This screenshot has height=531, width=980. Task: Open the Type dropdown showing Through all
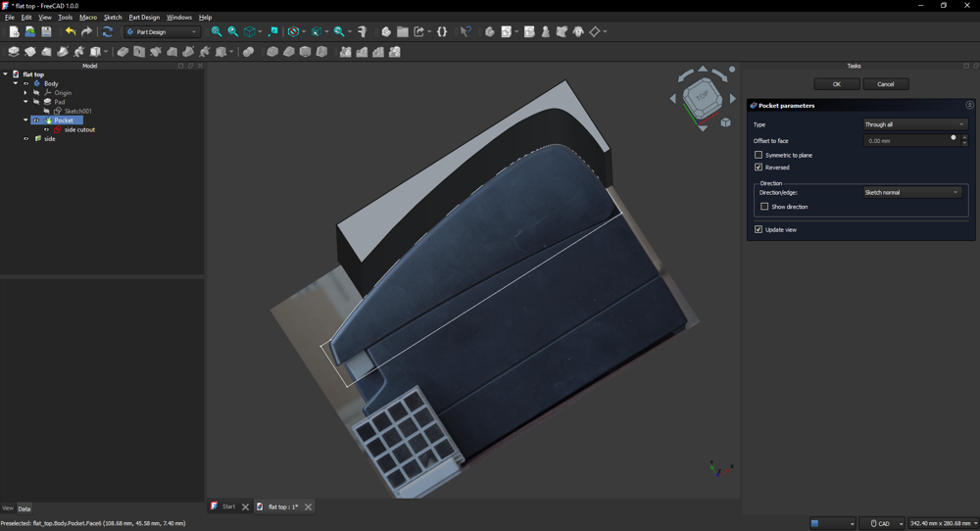pyautogui.click(x=914, y=124)
